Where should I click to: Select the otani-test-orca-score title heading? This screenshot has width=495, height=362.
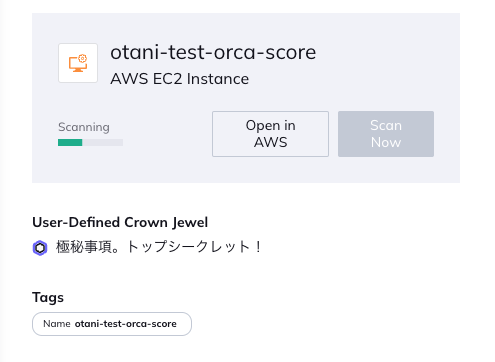click(213, 52)
